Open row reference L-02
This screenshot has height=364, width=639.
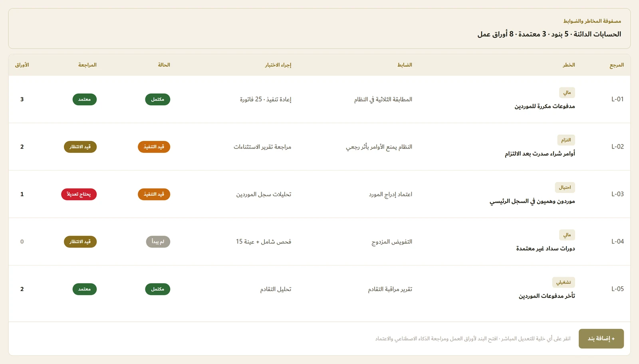tap(617, 146)
